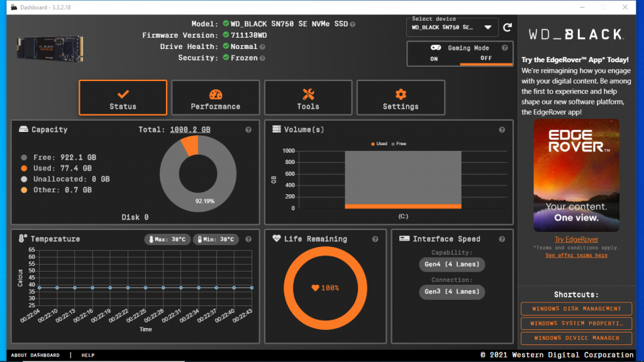Click the Temperature panel help icon
The width and height of the screenshot is (644, 362).
pos(248,239)
